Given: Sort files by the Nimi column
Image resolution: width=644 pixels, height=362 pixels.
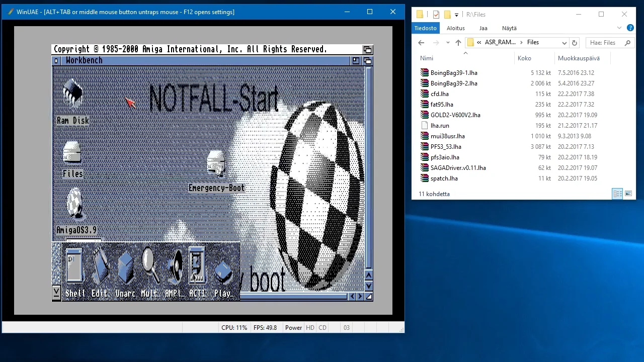Looking at the screenshot, I should 465,58.
